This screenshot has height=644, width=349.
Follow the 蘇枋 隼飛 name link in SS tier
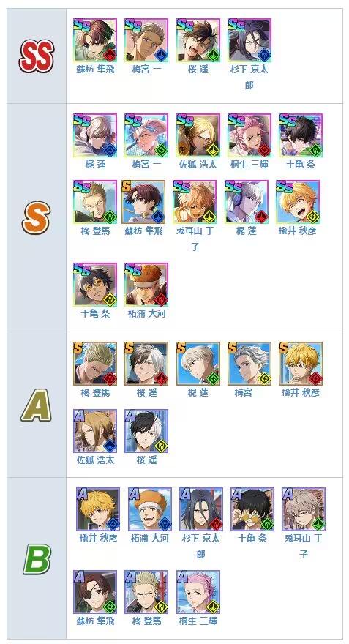[95, 70]
